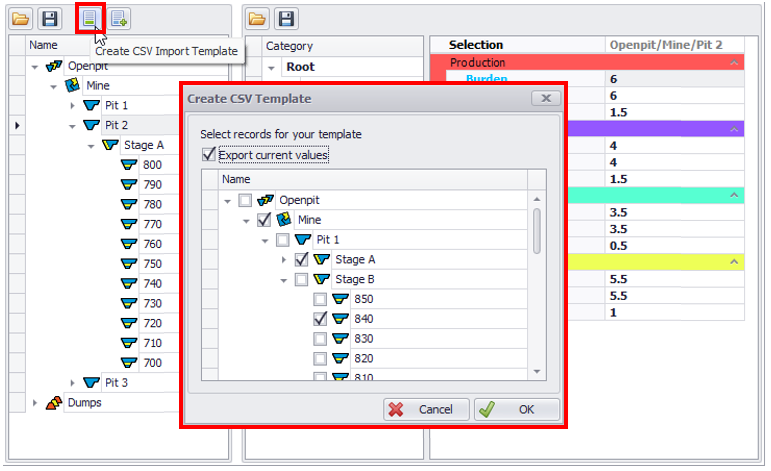
Task: Click Stage B icon in dialog tree
Action: (x=322, y=279)
